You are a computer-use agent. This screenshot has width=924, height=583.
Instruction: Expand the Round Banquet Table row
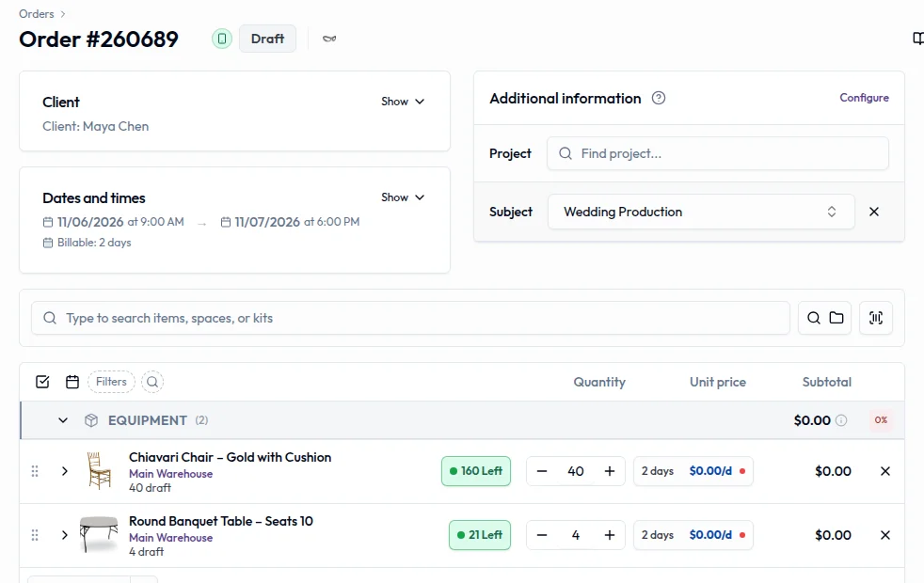click(65, 535)
